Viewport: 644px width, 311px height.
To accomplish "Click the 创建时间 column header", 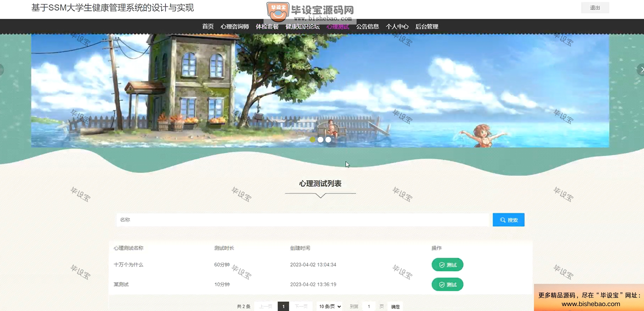I will (300, 248).
